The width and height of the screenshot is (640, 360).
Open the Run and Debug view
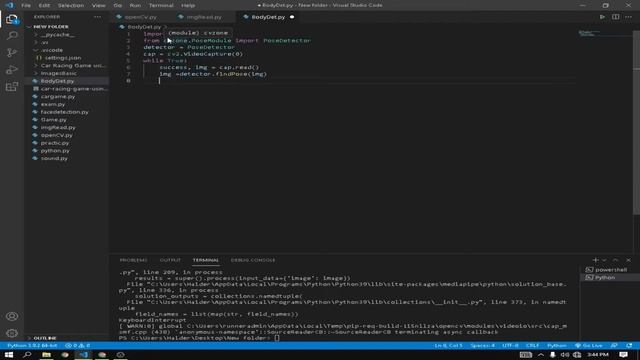[12, 69]
